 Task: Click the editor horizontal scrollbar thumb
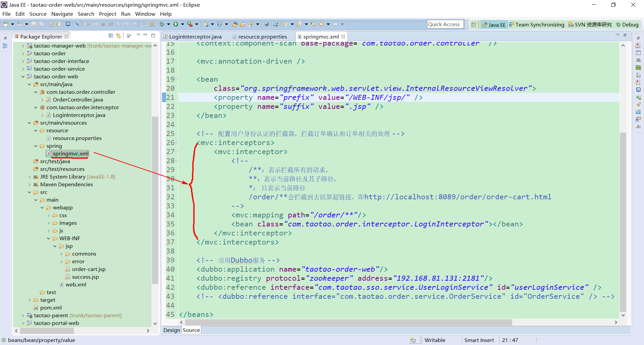click(x=348, y=322)
